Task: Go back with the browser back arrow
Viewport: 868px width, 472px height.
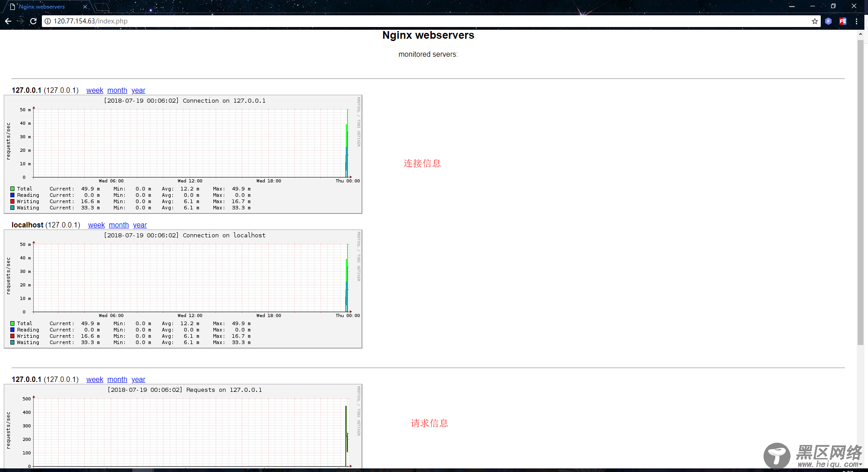Action: click(x=8, y=21)
